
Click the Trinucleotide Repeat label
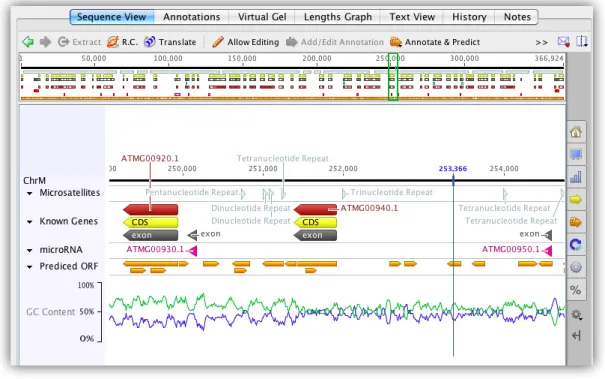click(x=391, y=192)
